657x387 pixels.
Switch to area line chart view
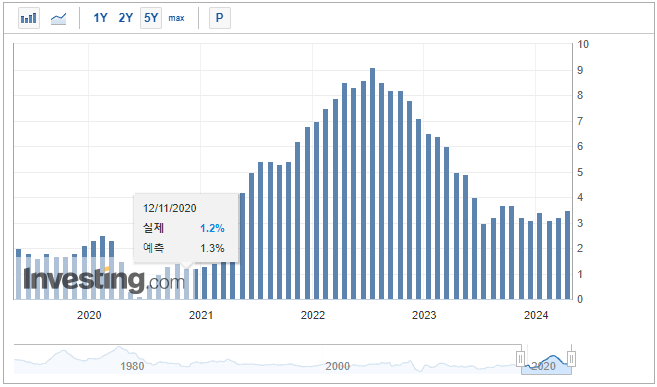[x=58, y=18]
